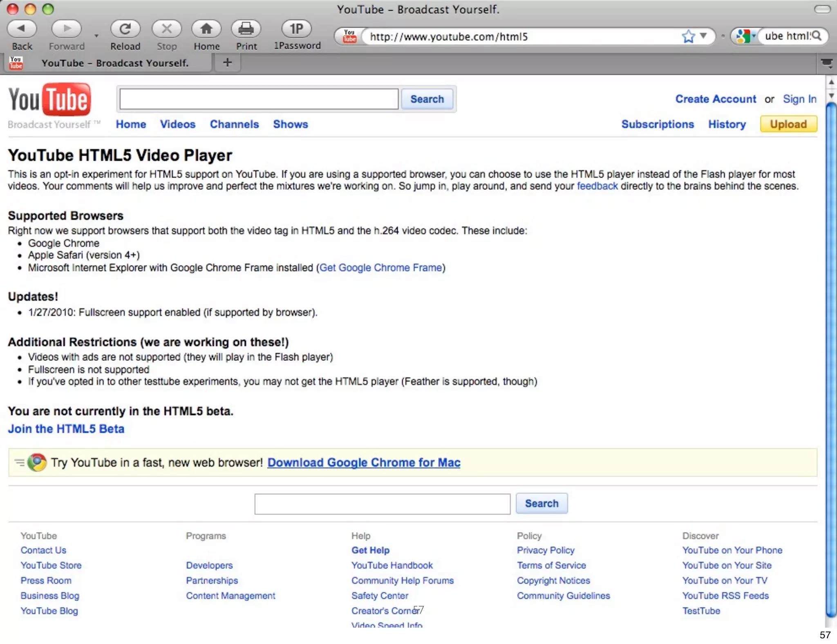Expand the list-all-tabs button
The image size is (837, 644).
tap(826, 63)
